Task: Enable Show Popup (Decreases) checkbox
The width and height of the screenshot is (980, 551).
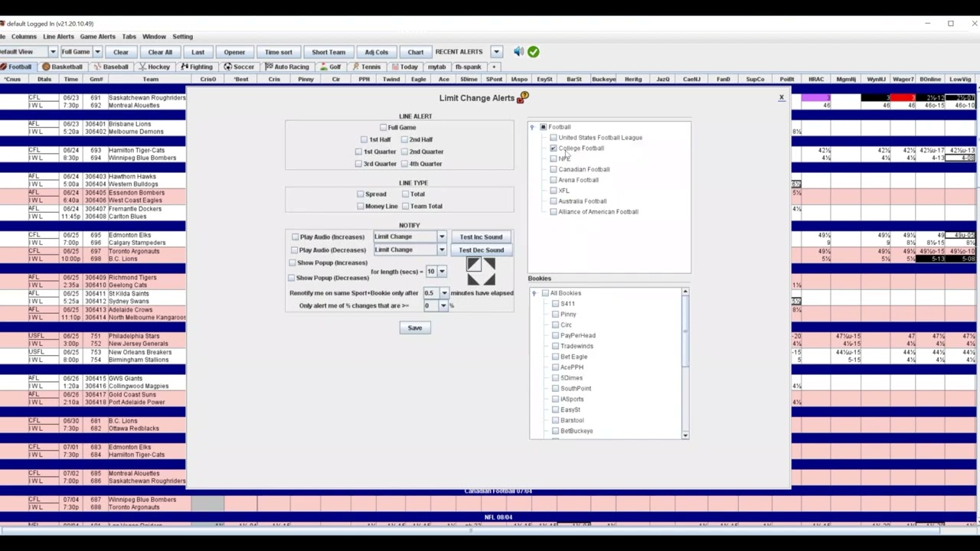Action: [292, 278]
